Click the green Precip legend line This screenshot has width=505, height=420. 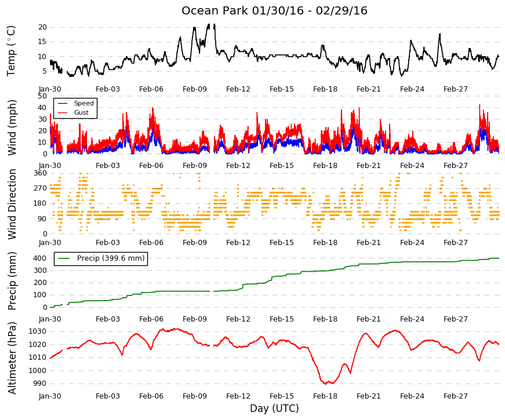(x=64, y=258)
